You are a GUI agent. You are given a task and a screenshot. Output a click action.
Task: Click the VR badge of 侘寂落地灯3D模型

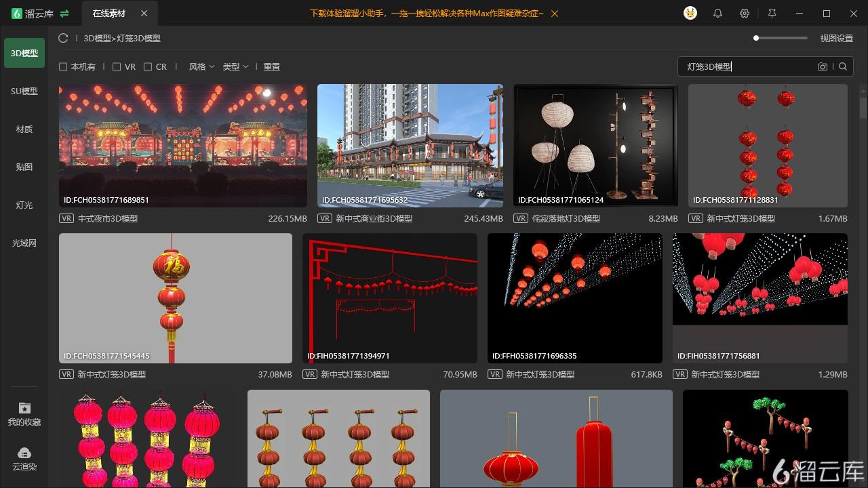click(521, 218)
